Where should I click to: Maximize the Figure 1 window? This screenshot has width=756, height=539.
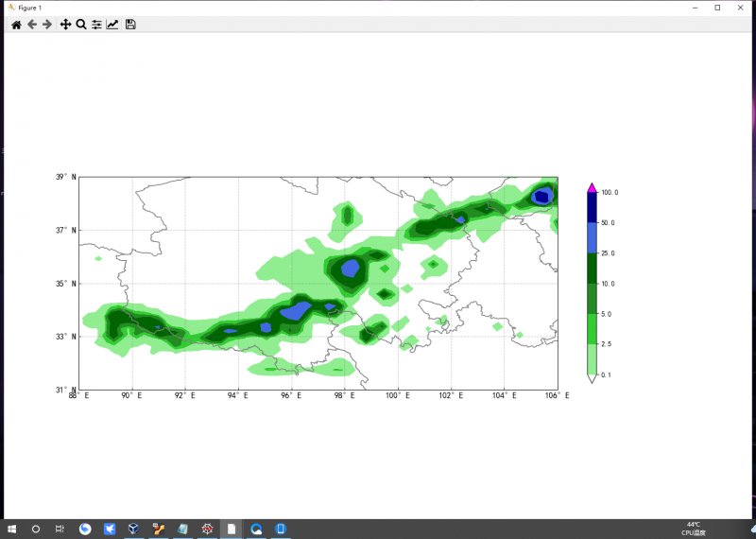(717, 8)
